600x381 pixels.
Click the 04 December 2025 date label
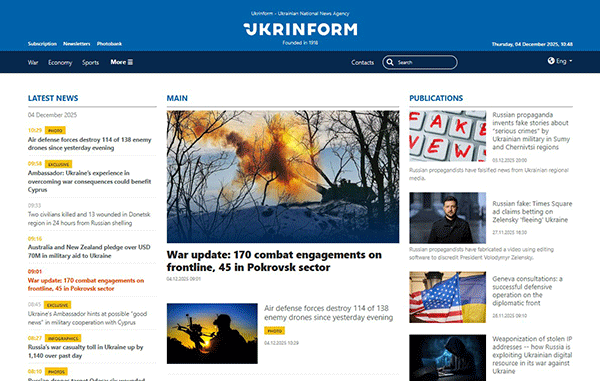pos(52,115)
